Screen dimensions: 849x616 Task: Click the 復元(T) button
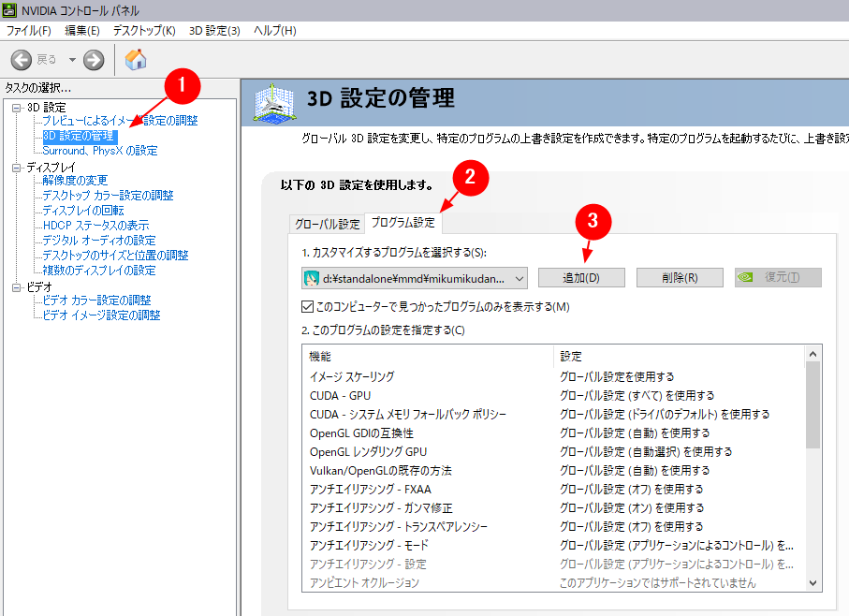click(778, 278)
